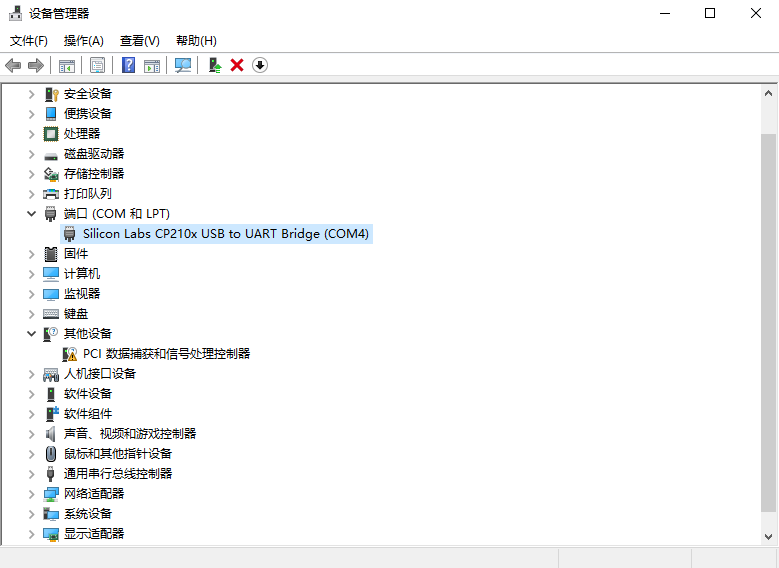Click the Forward arrow toolbar icon
Screen dimensions: 779x568
[36, 65]
